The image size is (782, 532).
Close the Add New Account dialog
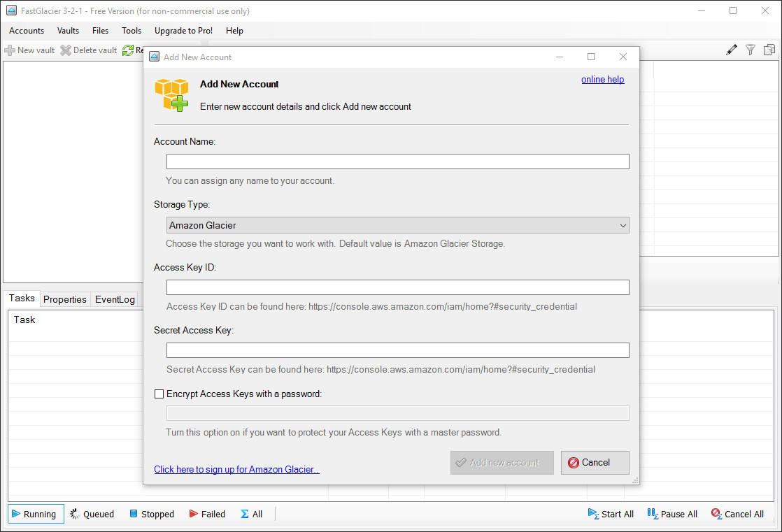623,57
